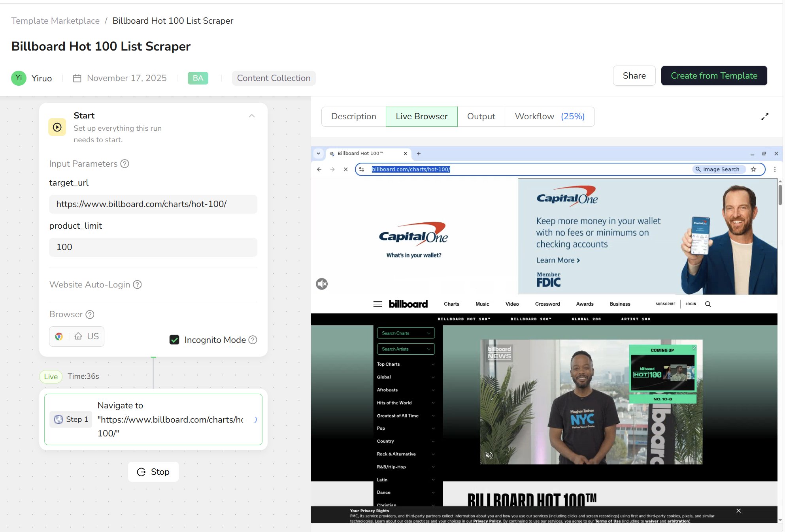
Task: Click the Hot 100 coming up thumbnail
Action: click(663, 373)
